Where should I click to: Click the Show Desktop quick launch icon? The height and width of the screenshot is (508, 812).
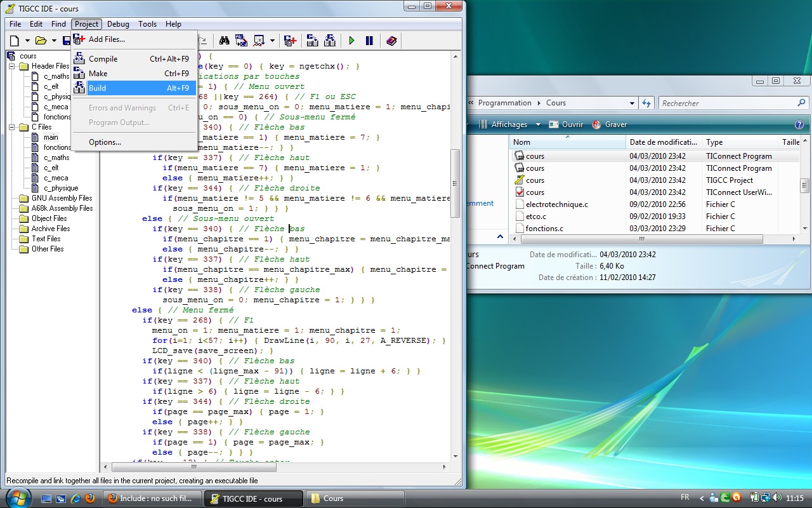(46, 498)
